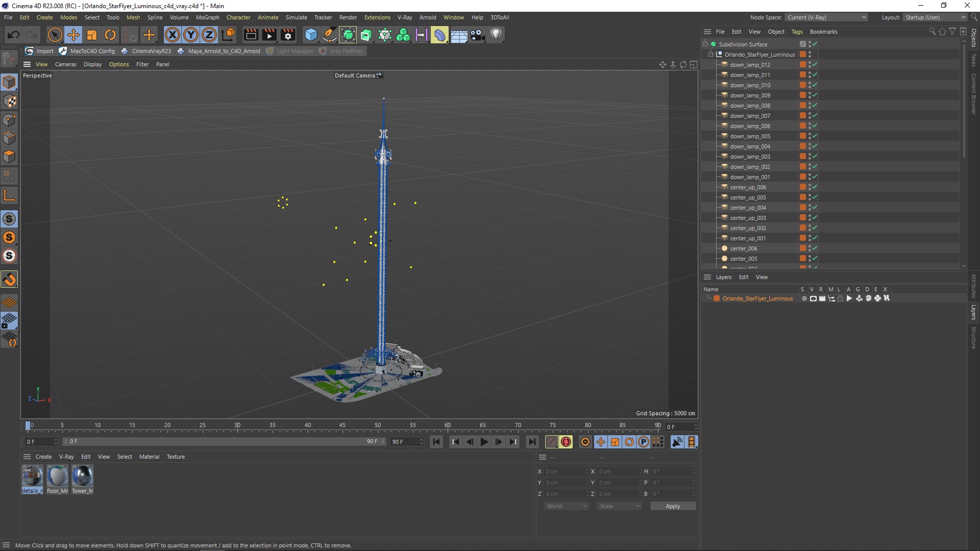Click the Record Active Objects button
This screenshot has width=980, height=551.
552,442
